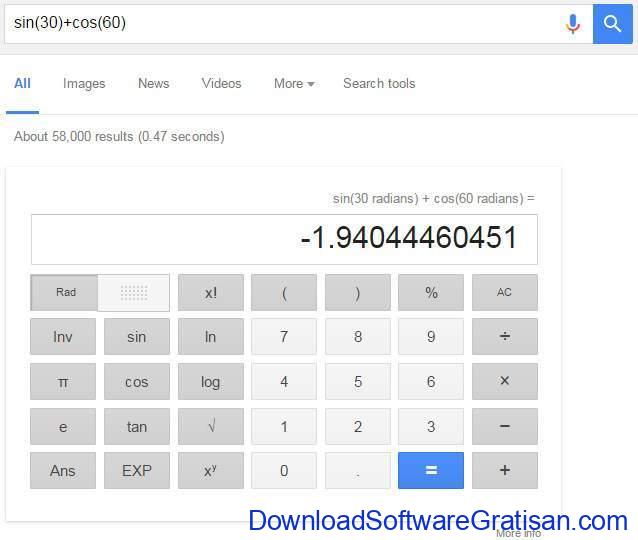This screenshot has height=540, width=638.
Task: Click the number 2 key
Action: pyautogui.click(x=358, y=426)
